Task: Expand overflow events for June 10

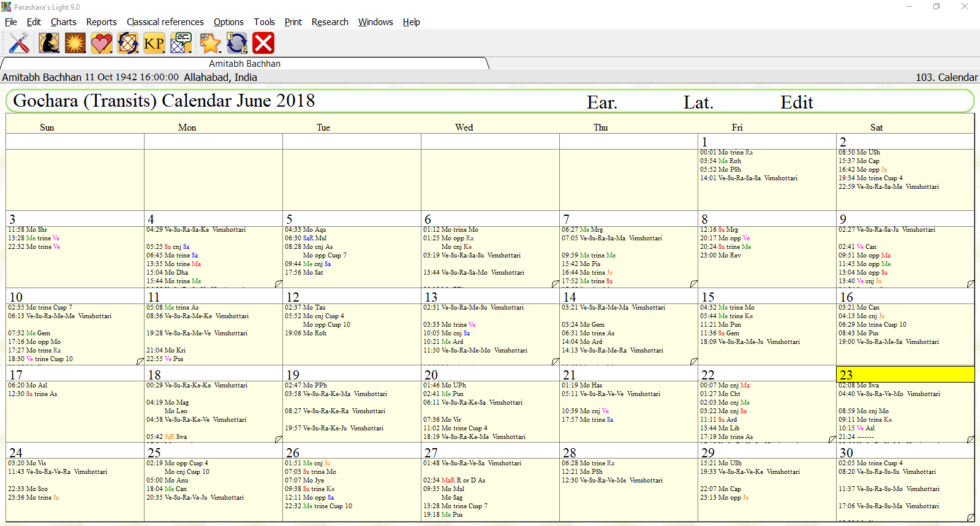Action: tap(140, 362)
